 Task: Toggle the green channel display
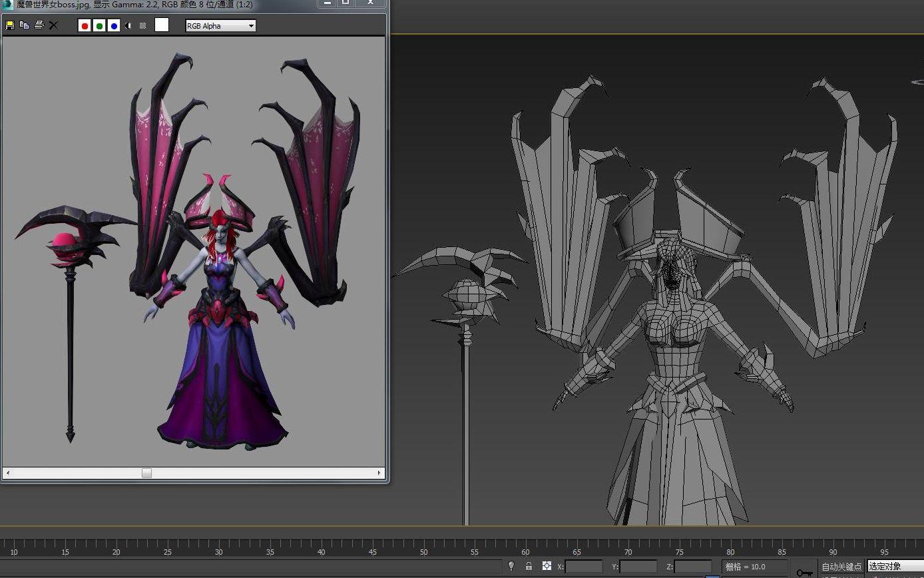tap(99, 26)
